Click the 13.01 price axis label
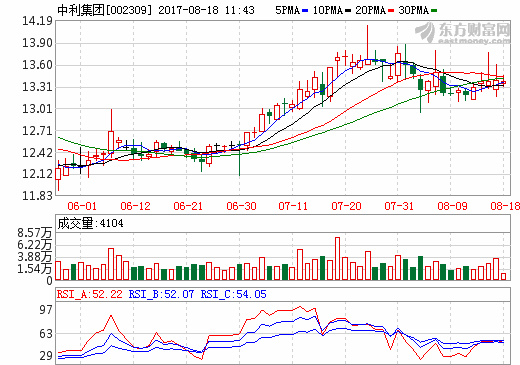The width and height of the screenshot is (520, 365). (37, 109)
